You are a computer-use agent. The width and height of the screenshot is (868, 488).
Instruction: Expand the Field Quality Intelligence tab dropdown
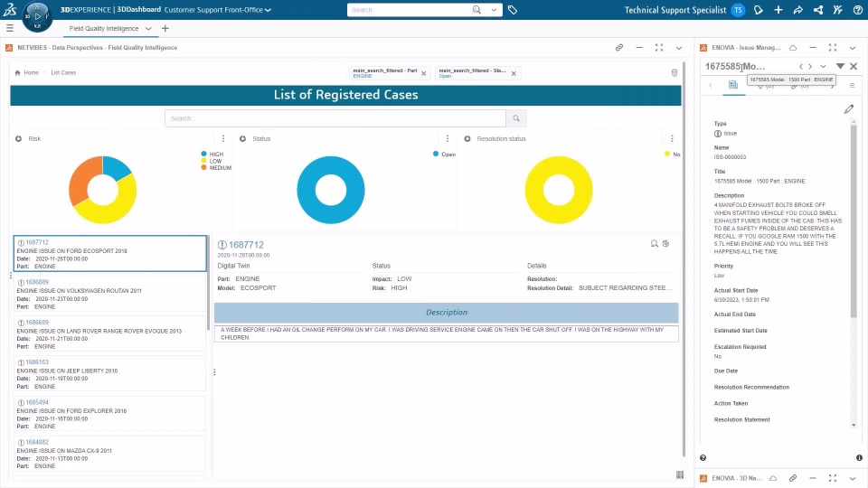[x=148, y=28]
